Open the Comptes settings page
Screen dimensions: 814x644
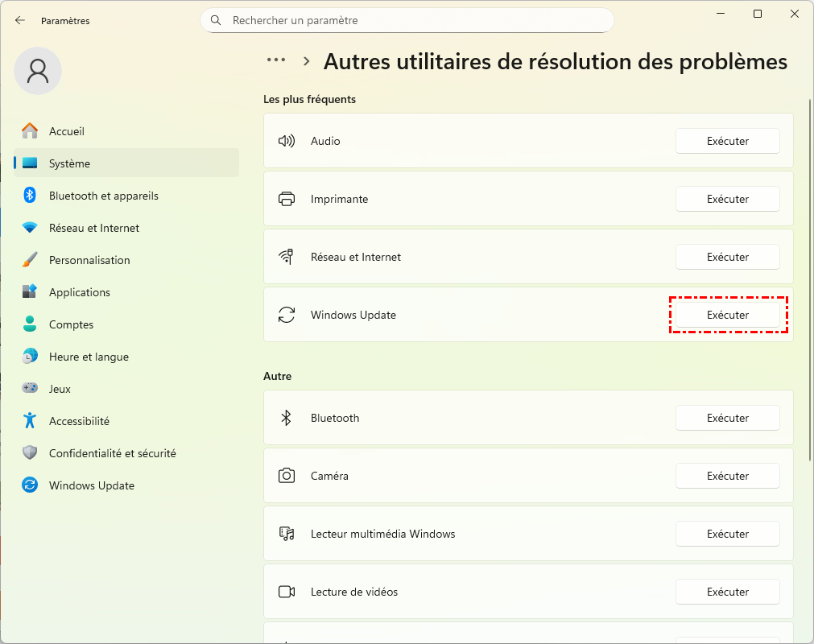(x=71, y=324)
